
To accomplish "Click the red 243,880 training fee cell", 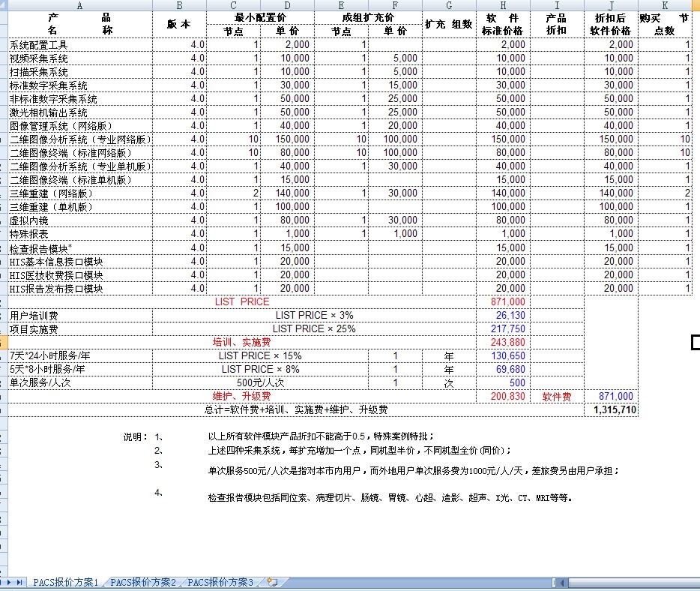I will coord(502,343).
